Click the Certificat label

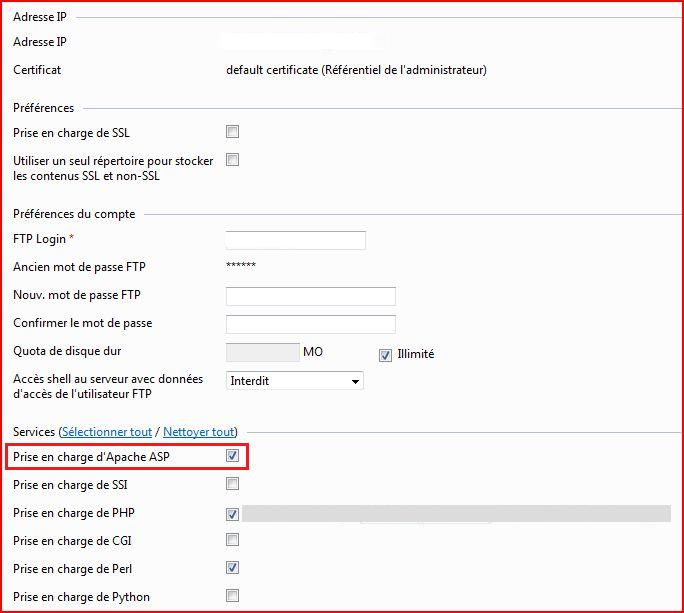coord(37,70)
